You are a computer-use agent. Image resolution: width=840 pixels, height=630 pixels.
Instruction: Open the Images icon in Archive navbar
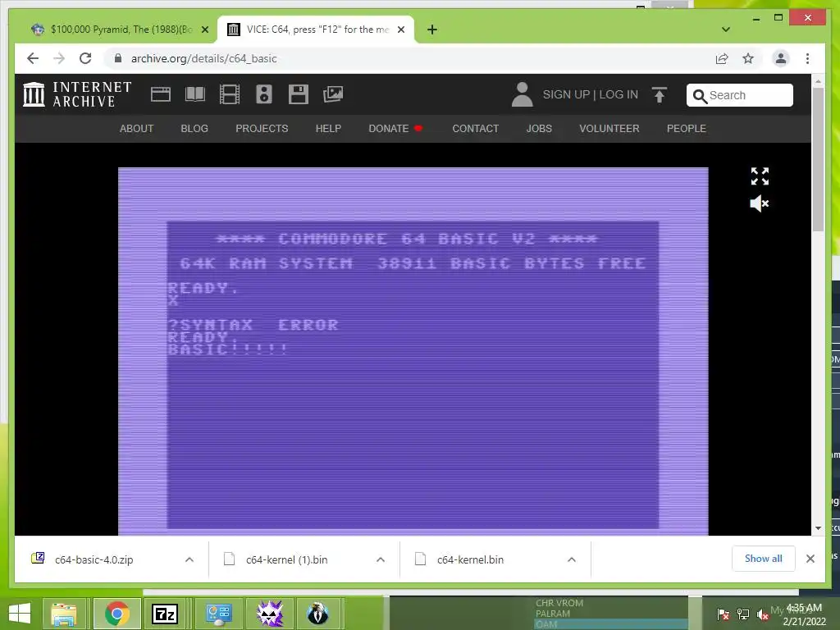[333, 94]
